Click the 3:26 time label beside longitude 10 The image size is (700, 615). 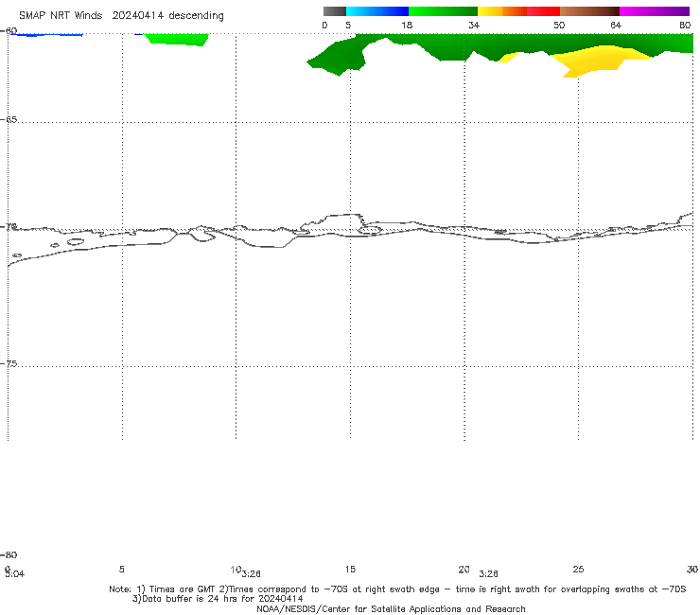tap(252, 574)
